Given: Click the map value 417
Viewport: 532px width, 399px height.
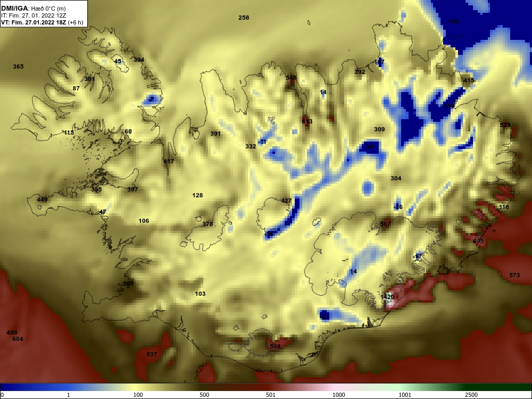Looking at the screenshot, I should pos(169,162).
